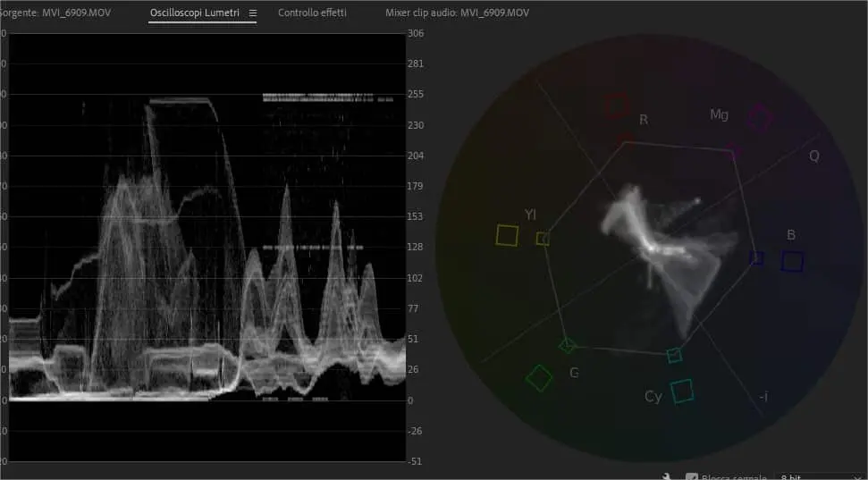Image resolution: width=868 pixels, height=480 pixels.
Task: Click the small inner green target box
Action: coord(568,346)
